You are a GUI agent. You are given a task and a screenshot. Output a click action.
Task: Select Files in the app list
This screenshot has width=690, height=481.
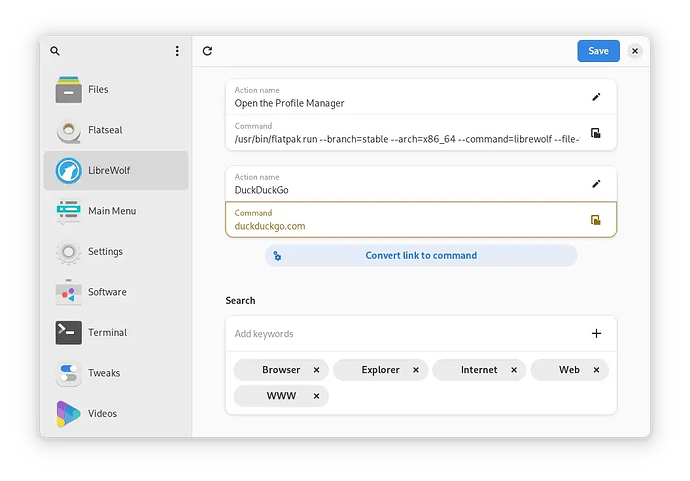coord(116,89)
